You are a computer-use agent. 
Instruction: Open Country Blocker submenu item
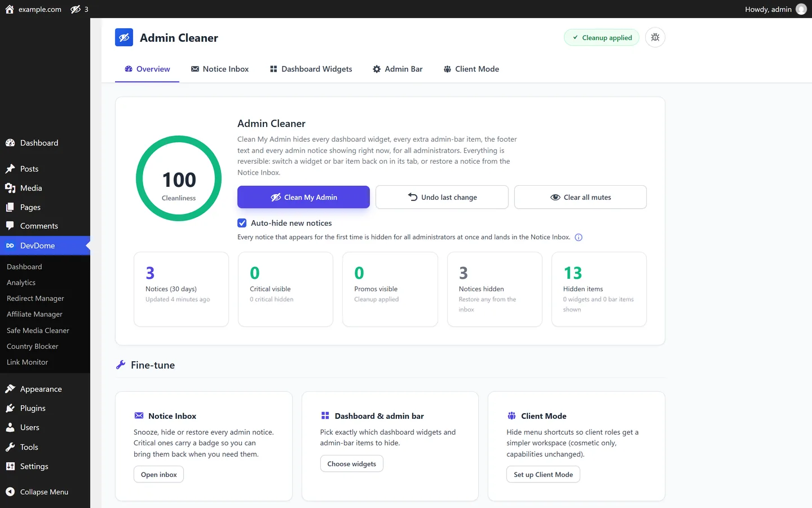[32, 346]
